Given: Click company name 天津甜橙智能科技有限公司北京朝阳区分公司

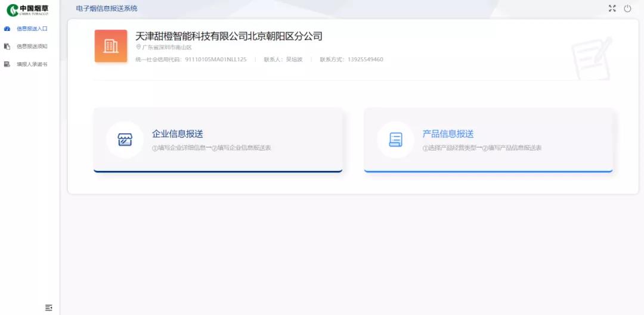Looking at the screenshot, I should [x=229, y=36].
